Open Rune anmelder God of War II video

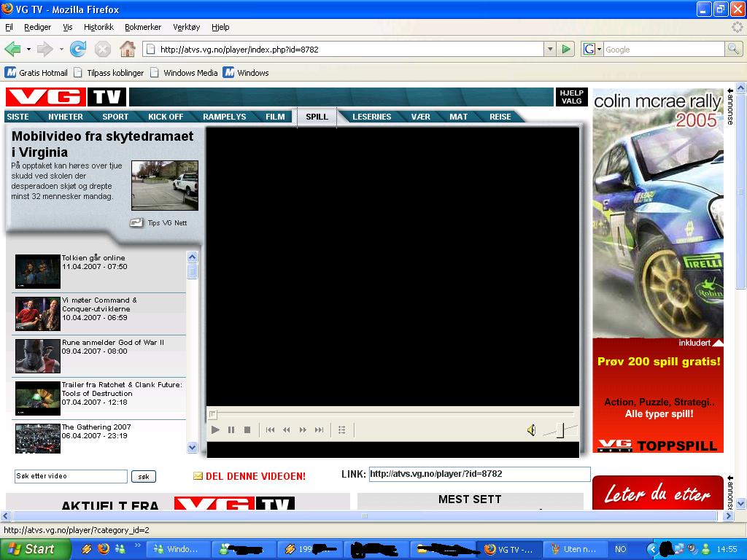click(x=113, y=343)
